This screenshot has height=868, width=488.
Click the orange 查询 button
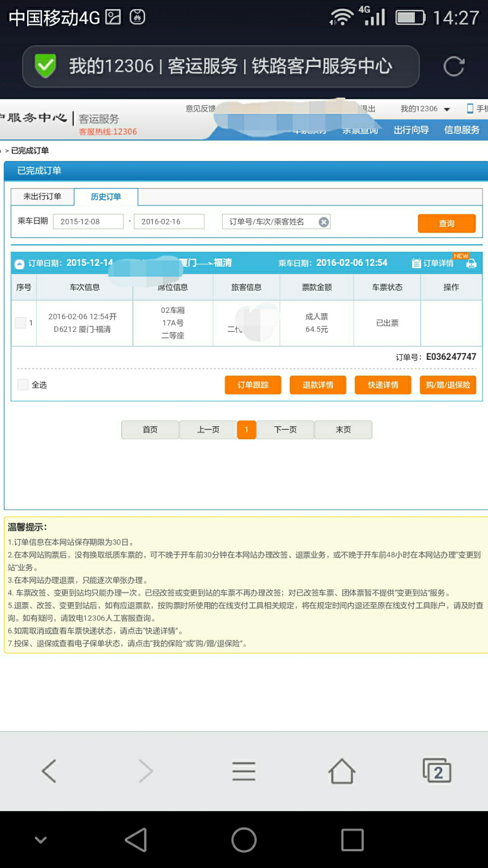447,223
